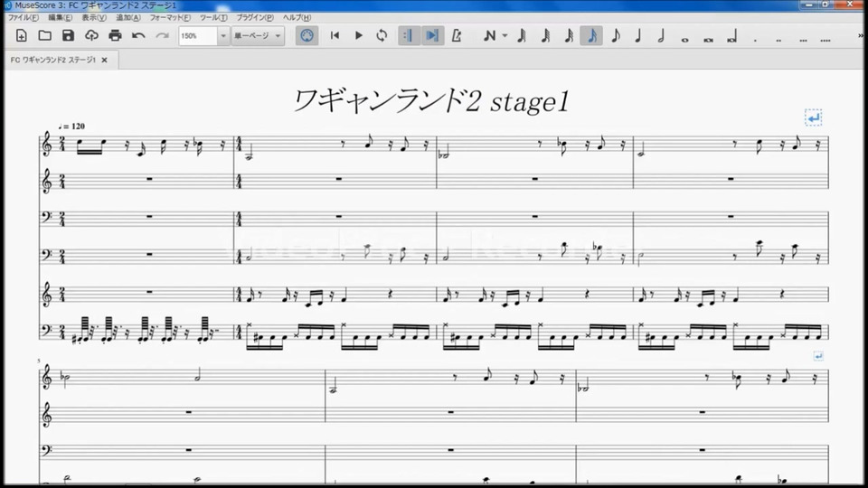Open the ファイル(F) menu
Image resolution: width=868 pixels, height=488 pixels.
24,18
